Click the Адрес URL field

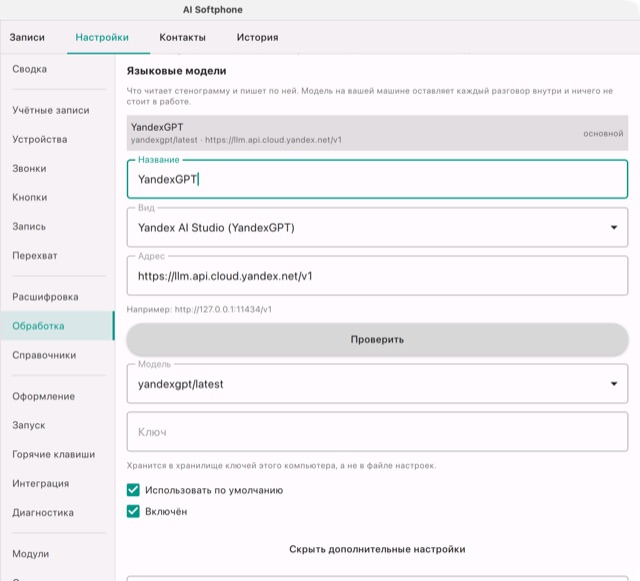[x=377, y=276]
